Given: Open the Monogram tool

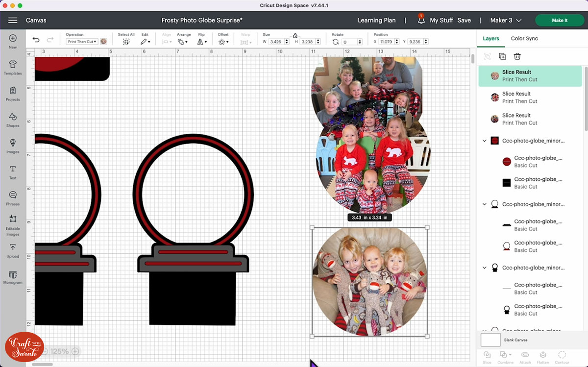Looking at the screenshot, I should click(x=13, y=277).
